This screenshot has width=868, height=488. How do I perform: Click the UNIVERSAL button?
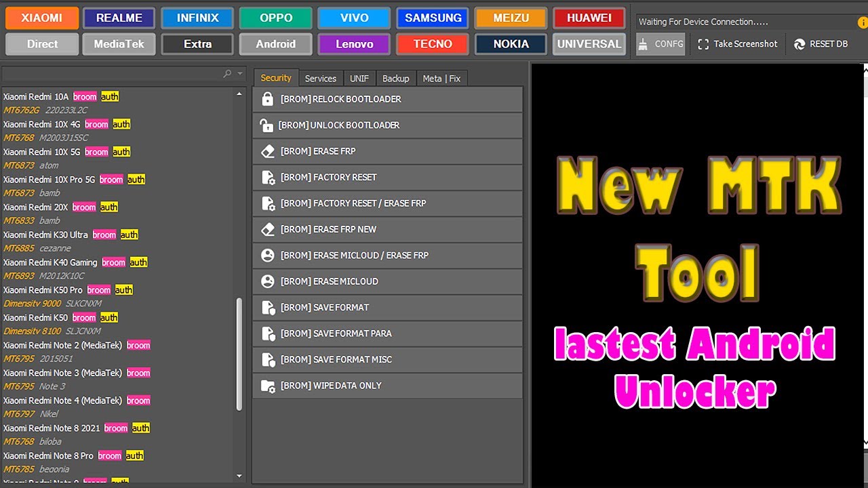pyautogui.click(x=589, y=44)
